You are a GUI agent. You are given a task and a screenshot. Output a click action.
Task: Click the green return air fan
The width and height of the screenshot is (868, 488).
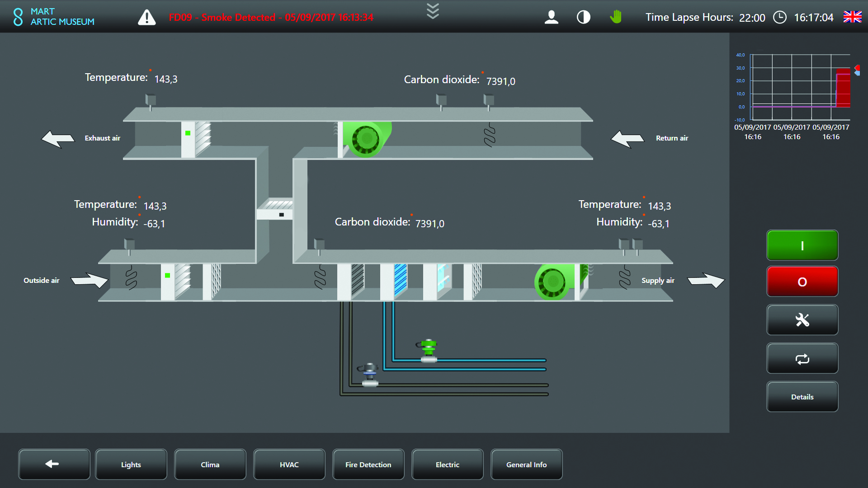click(366, 139)
